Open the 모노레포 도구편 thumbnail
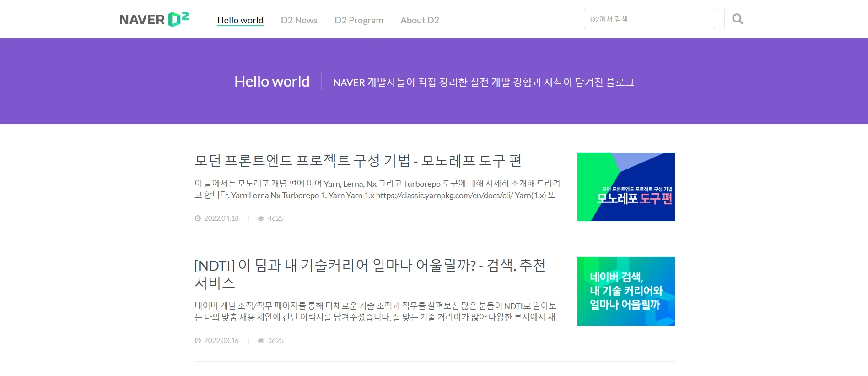The image size is (868, 376). click(x=626, y=187)
